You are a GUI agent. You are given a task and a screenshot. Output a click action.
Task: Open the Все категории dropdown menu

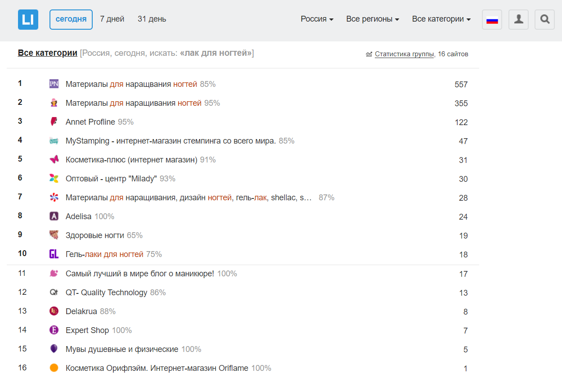(441, 19)
